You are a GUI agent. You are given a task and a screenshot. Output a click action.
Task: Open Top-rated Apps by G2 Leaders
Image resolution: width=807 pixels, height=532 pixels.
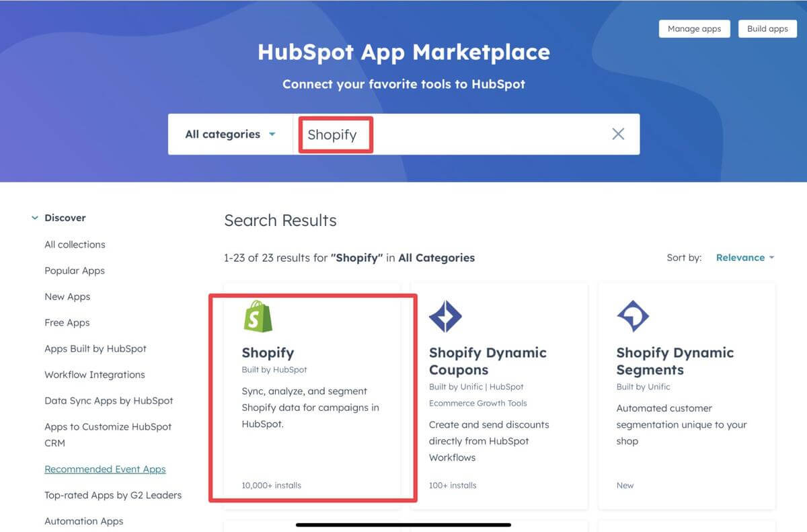(113, 495)
